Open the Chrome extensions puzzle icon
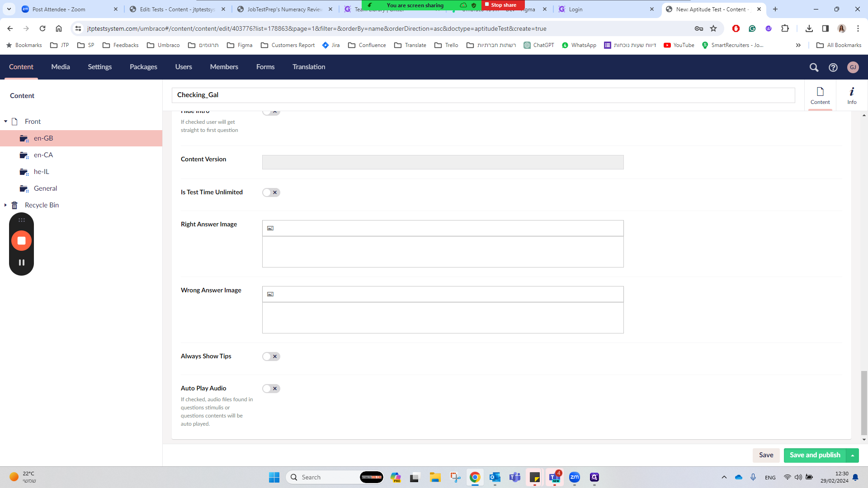This screenshot has width=868, height=488. (785, 28)
